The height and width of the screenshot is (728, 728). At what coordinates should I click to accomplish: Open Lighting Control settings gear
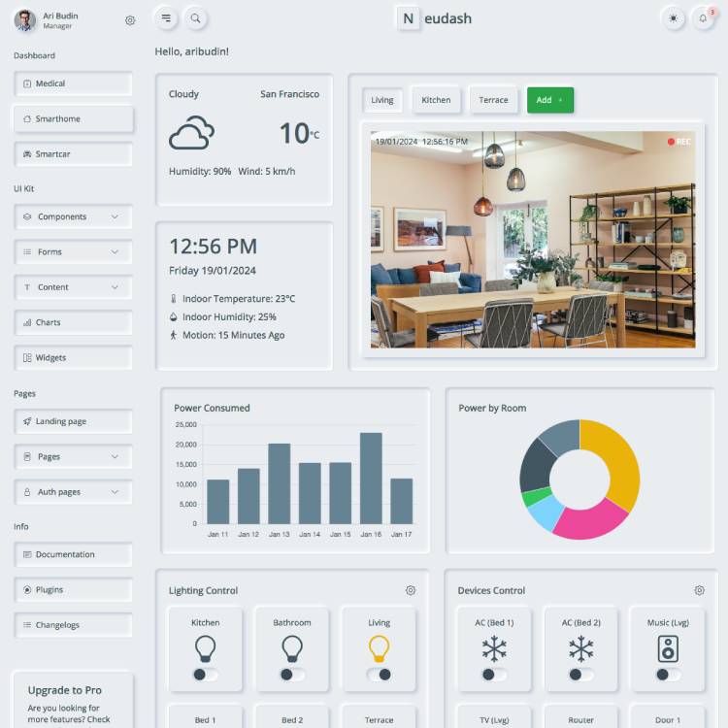click(x=411, y=590)
